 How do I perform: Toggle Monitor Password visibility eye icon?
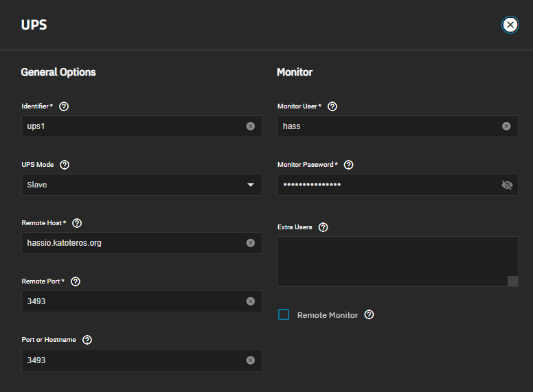tap(507, 185)
